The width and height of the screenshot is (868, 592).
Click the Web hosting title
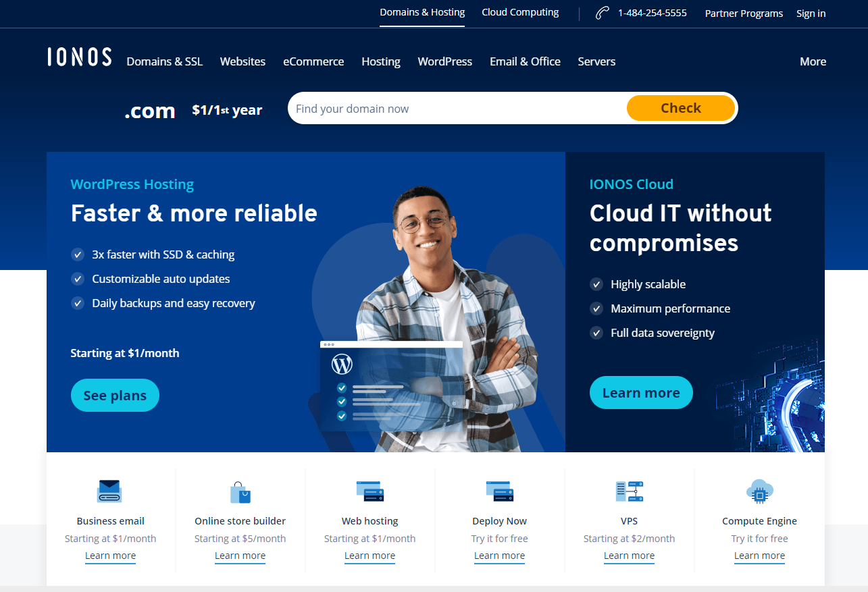(369, 521)
